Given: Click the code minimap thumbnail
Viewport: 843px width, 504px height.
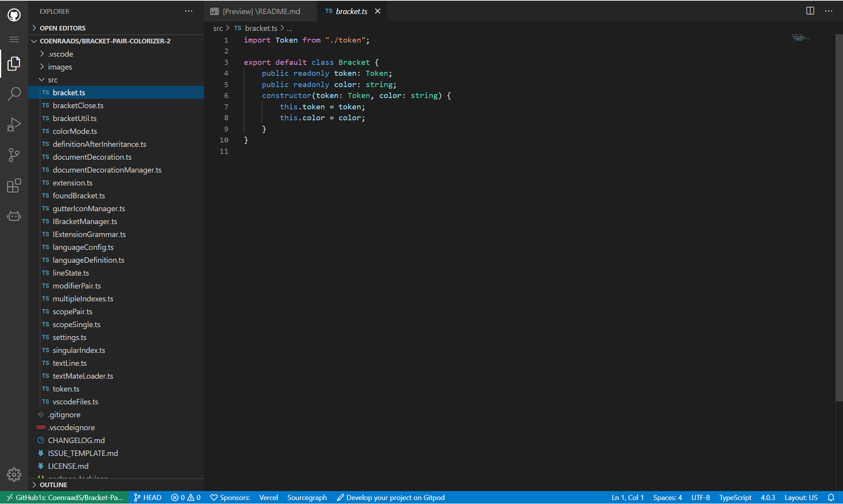Looking at the screenshot, I should pos(800,38).
